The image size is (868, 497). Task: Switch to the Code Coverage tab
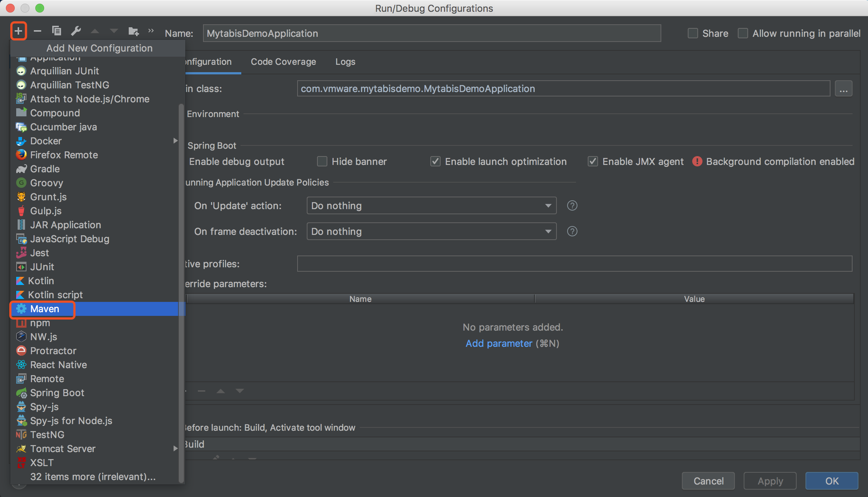[x=283, y=62]
